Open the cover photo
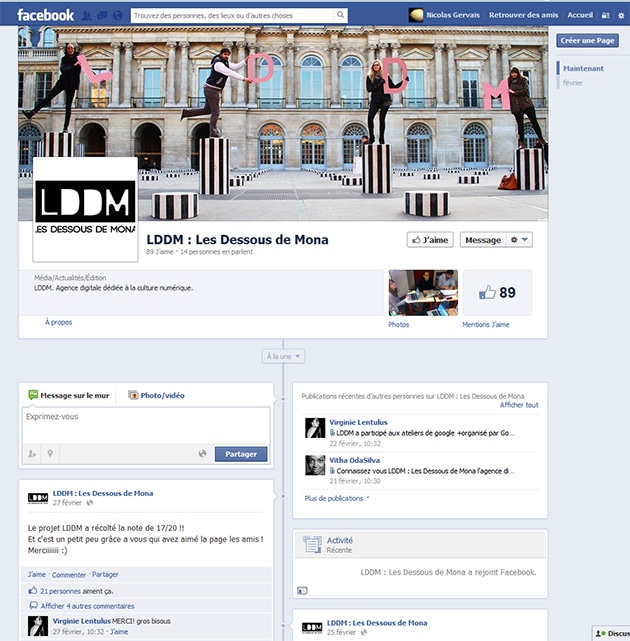The width and height of the screenshot is (630, 641). [283, 123]
